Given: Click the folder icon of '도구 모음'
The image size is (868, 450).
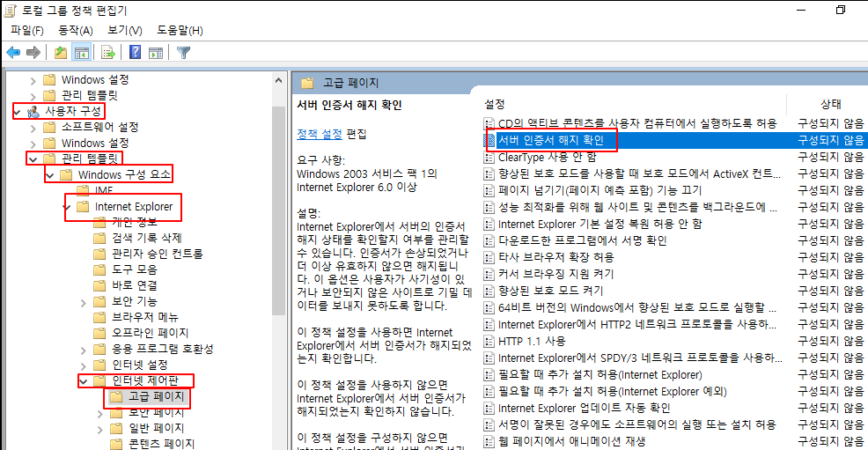Looking at the screenshot, I should pyautogui.click(x=99, y=269).
